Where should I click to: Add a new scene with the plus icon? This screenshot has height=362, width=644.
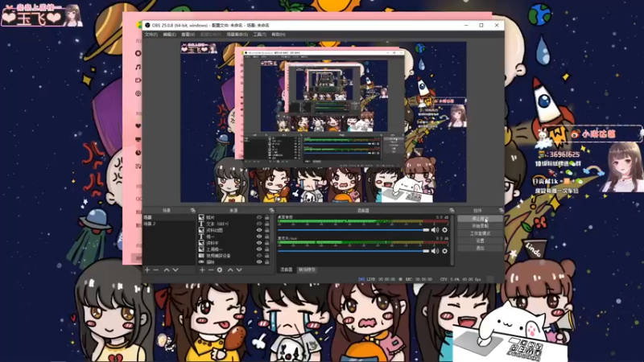click(x=147, y=270)
